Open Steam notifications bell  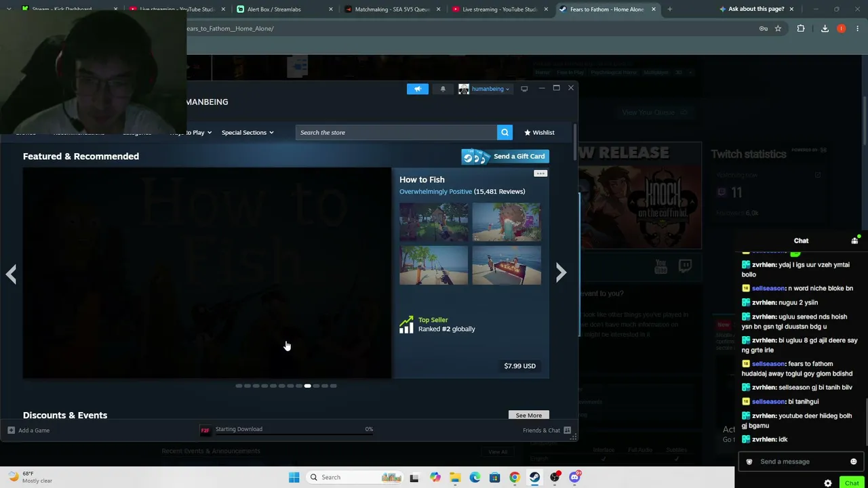click(x=443, y=89)
